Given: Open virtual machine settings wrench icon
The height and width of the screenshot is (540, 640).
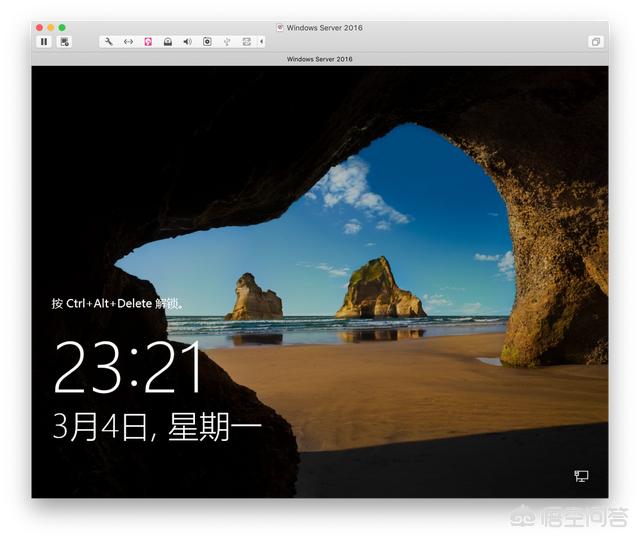Looking at the screenshot, I should 109,42.
